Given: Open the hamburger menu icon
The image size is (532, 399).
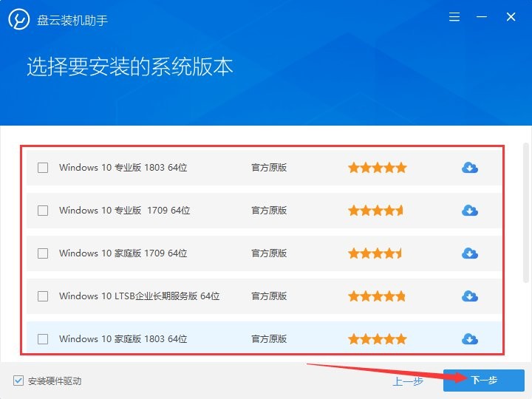Looking at the screenshot, I should coord(454,16).
